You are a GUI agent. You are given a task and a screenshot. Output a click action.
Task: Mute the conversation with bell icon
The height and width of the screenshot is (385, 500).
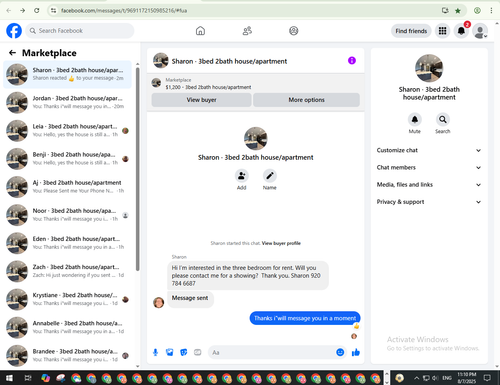415,119
